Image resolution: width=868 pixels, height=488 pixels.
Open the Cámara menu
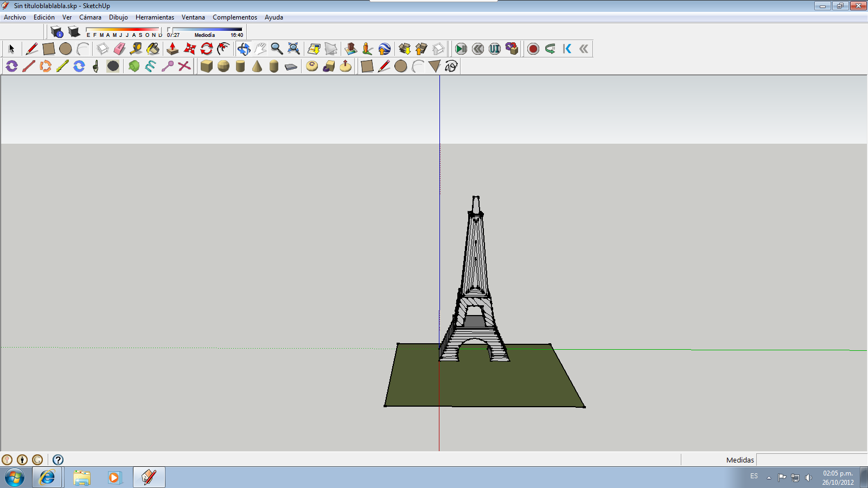[90, 17]
